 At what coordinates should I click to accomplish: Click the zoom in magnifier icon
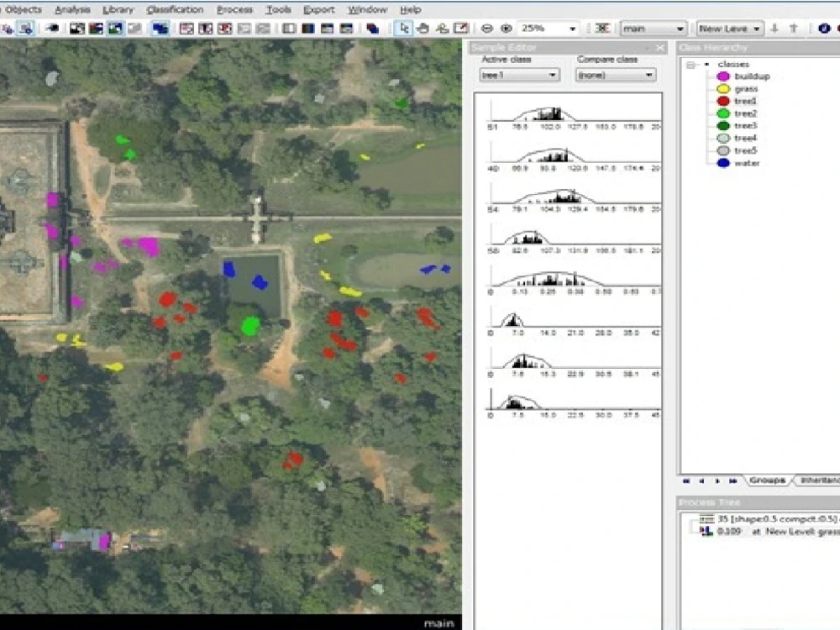coord(506,28)
